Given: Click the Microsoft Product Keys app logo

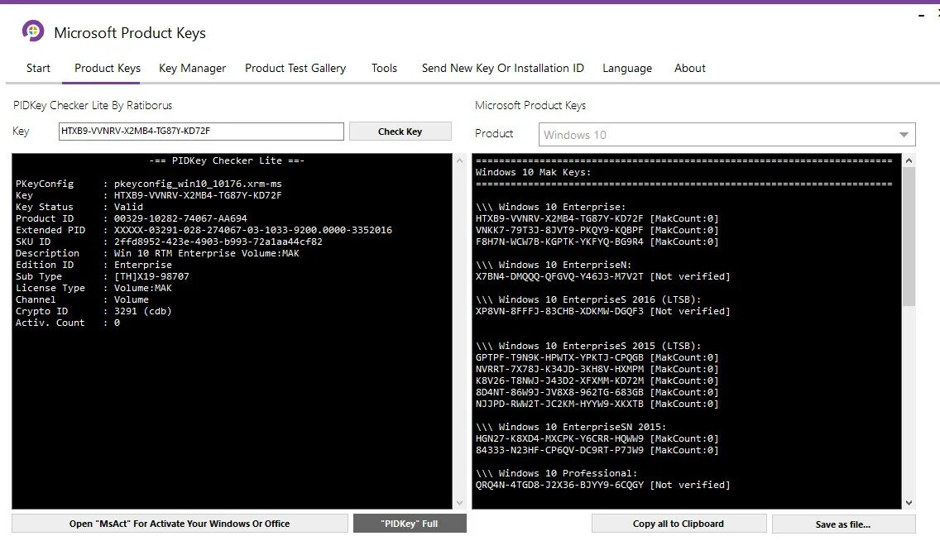Looking at the screenshot, I should coord(33,31).
